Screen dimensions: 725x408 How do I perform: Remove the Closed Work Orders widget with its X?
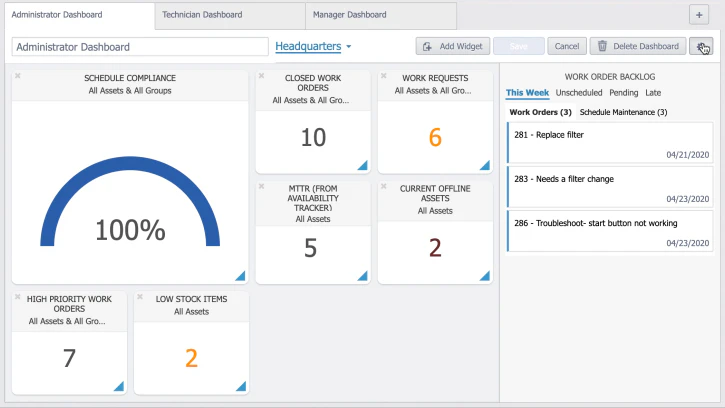click(261, 75)
